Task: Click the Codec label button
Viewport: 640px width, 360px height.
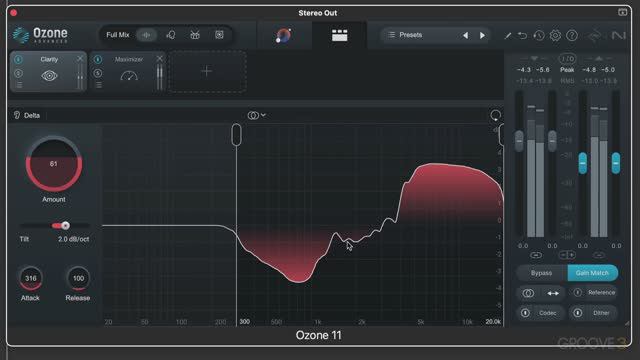Action: pos(548,313)
